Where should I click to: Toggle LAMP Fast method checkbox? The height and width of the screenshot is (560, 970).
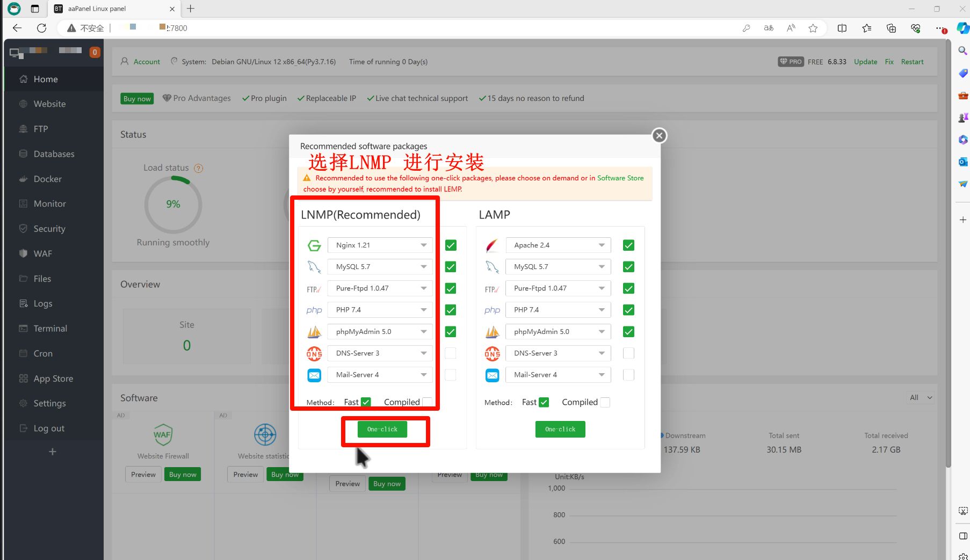tap(544, 402)
